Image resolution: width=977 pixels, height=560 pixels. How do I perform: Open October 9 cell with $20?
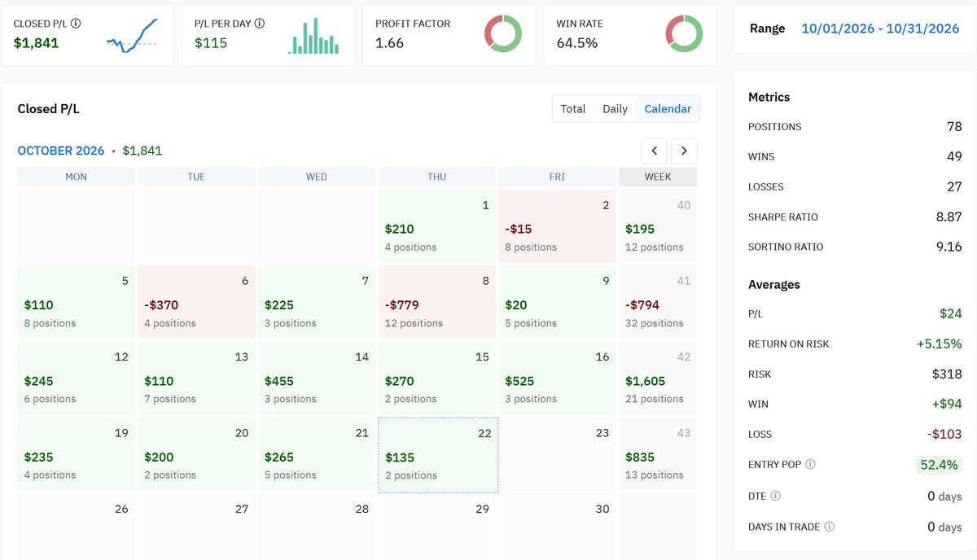557,302
